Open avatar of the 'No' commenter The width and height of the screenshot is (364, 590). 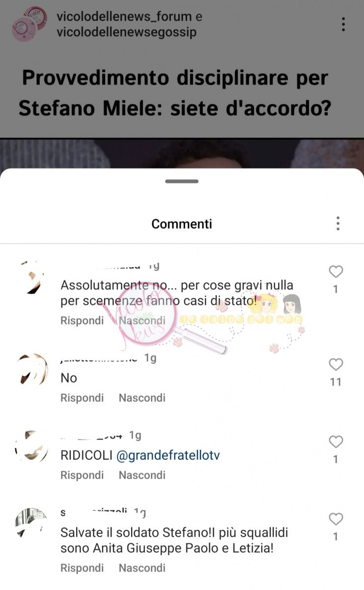tap(31, 370)
